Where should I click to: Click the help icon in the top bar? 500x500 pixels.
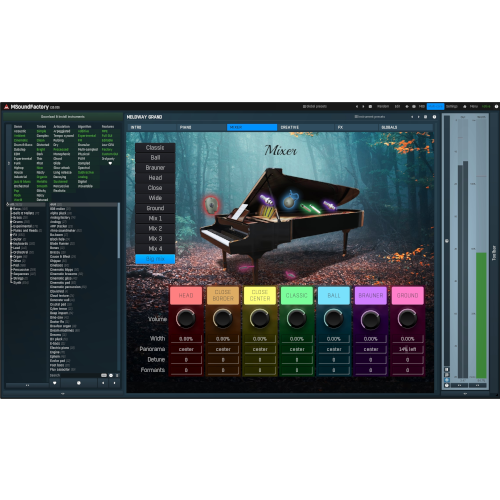pos(496,107)
